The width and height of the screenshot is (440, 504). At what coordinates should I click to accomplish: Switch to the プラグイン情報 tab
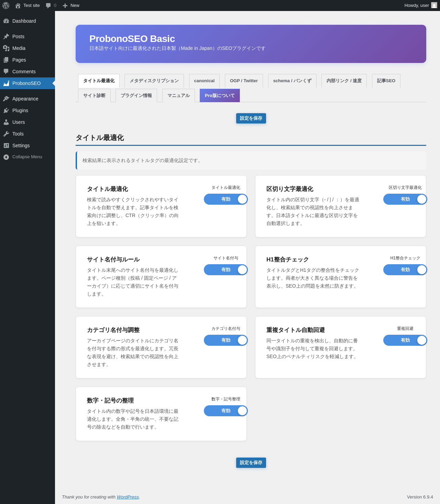(x=136, y=96)
